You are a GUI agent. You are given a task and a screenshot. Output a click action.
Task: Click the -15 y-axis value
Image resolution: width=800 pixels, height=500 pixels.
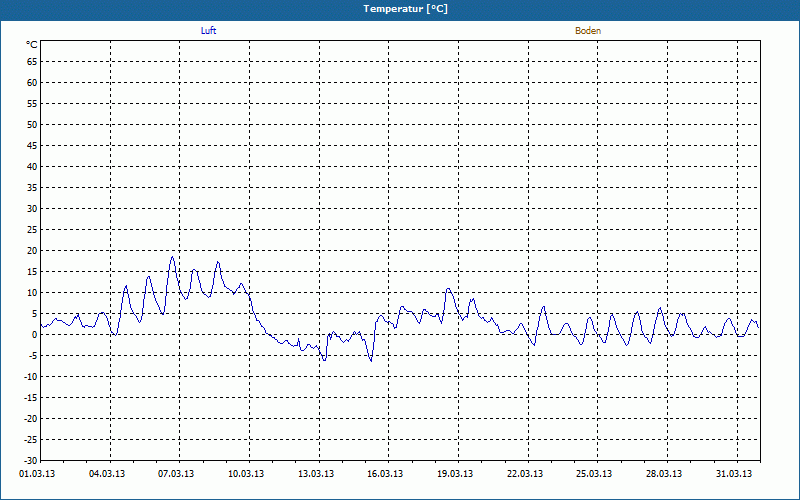click(31, 397)
